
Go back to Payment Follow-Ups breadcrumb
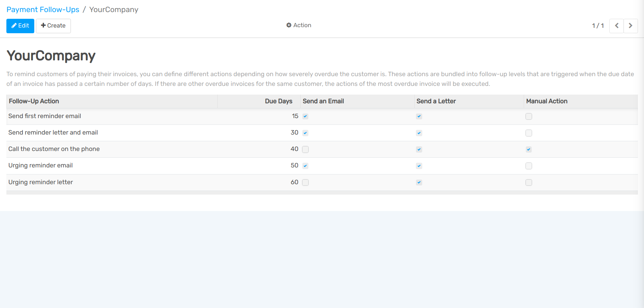pyautogui.click(x=43, y=9)
